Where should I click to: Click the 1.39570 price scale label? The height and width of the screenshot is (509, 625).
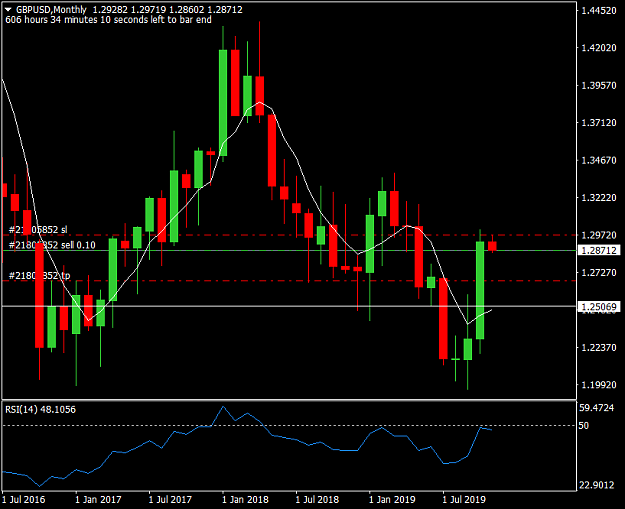click(599, 85)
